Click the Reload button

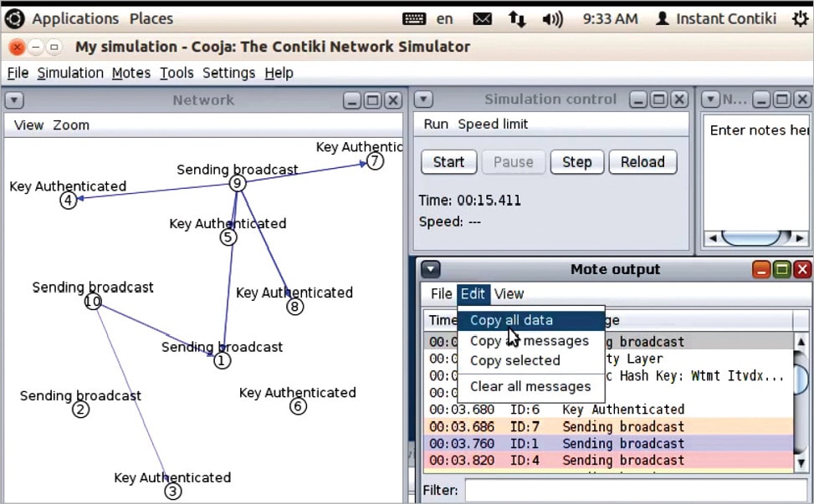click(x=642, y=162)
